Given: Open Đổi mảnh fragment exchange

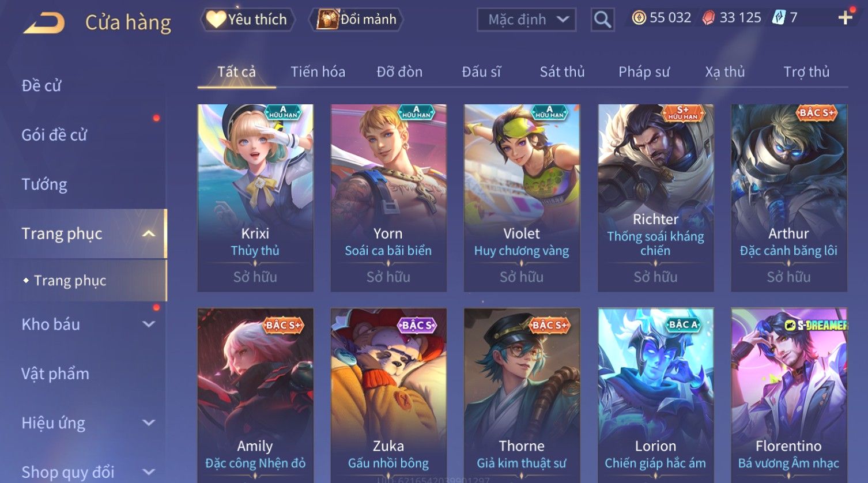Looking at the screenshot, I should (x=356, y=20).
